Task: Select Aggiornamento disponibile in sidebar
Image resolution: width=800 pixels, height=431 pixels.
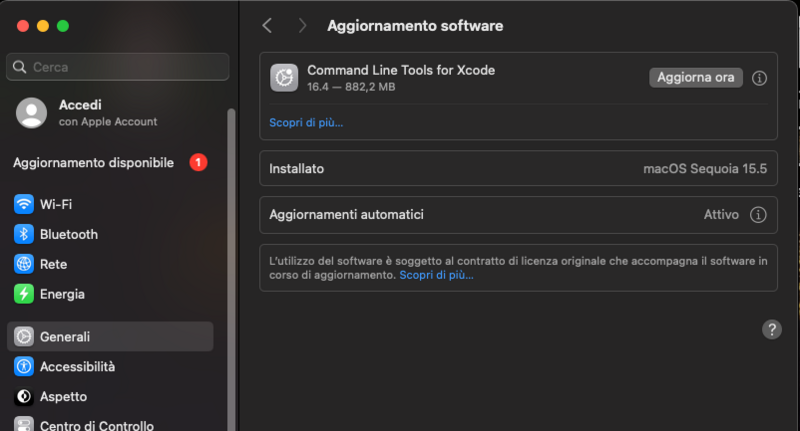Action: pos(94,162)
